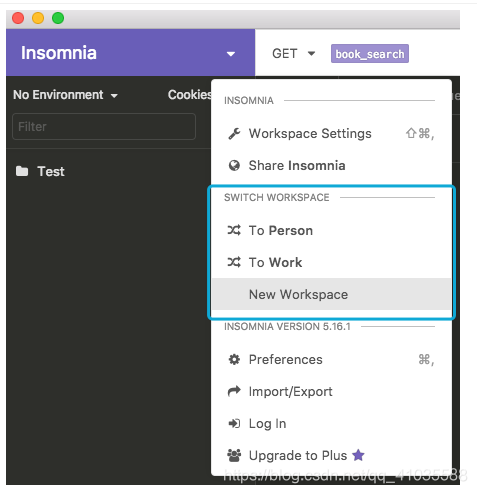Click the wrench icon beside Workspace Settings
The height and width of the screenshot is (494, 477).
(x=234, y=134)
